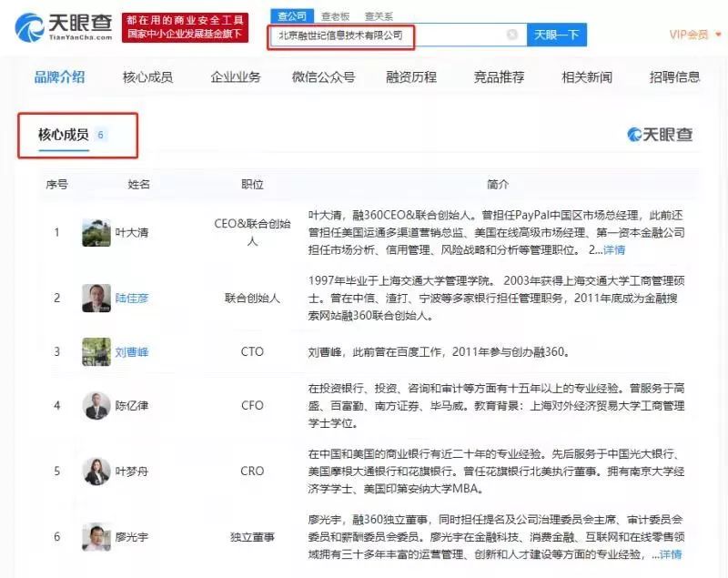Open the 陆佳彦 name link
Image resolution: width=728 pixels, height=578 pixels.
pos(132,298)
